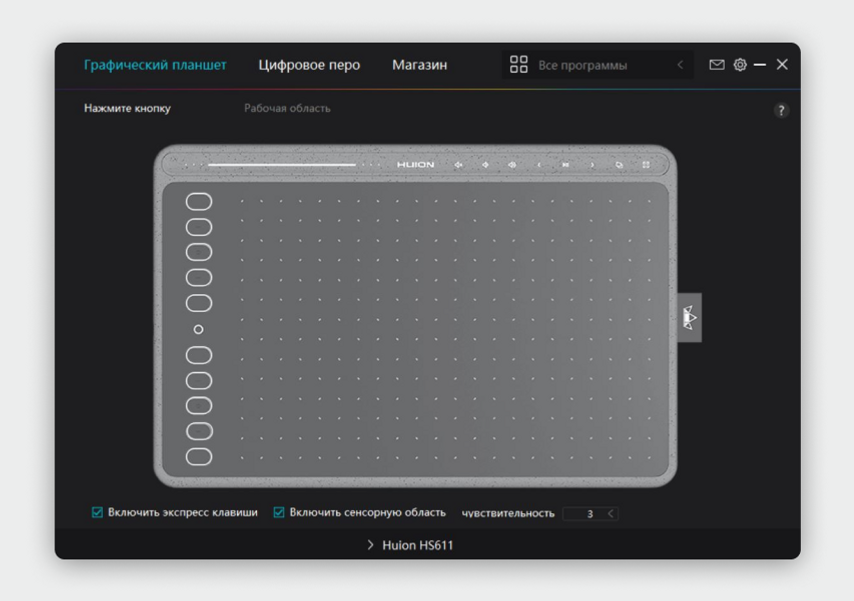This screenshot has width=854, height=601.
Task: Select the Нажмите кнопку sub-tab
Action: [127, 108]
